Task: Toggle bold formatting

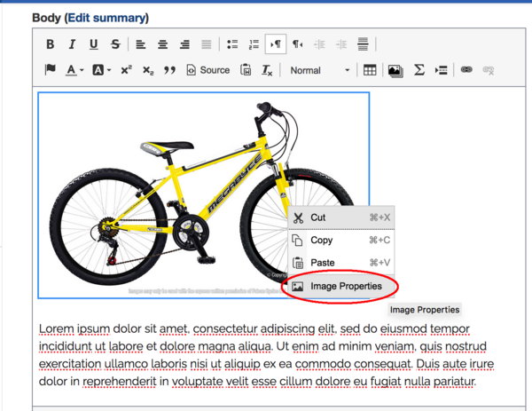Action: (51, 43)
